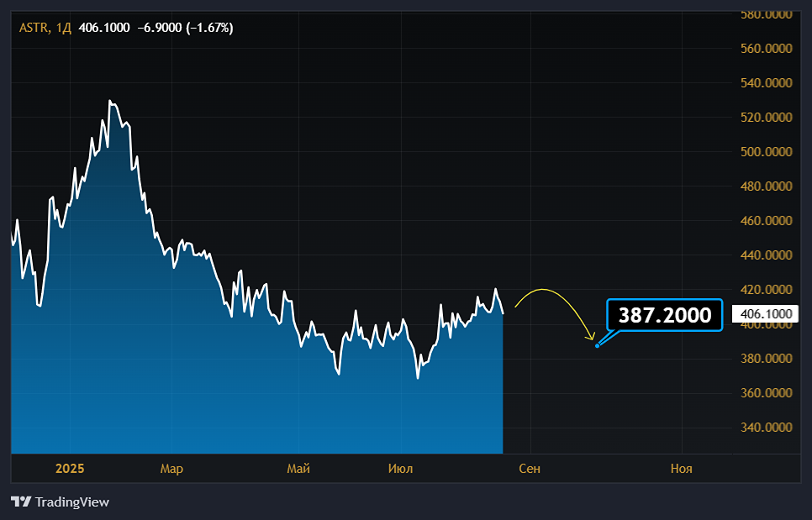812x520 pixels.
Task: Click the 520.0000 price axis label
Action: [766, 118]
